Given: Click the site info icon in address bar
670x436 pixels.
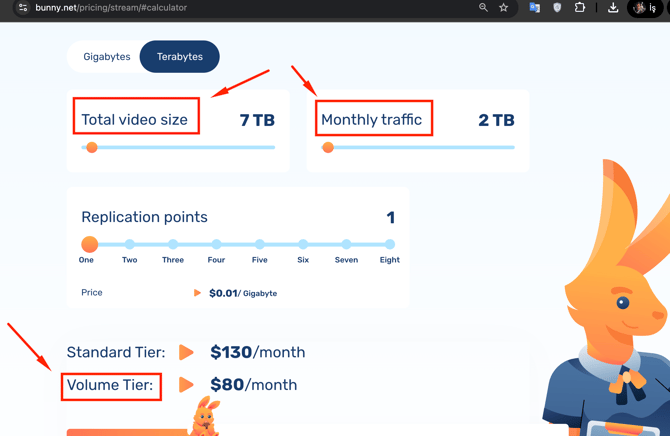Looking at the screenshot, I should (22, 8).
